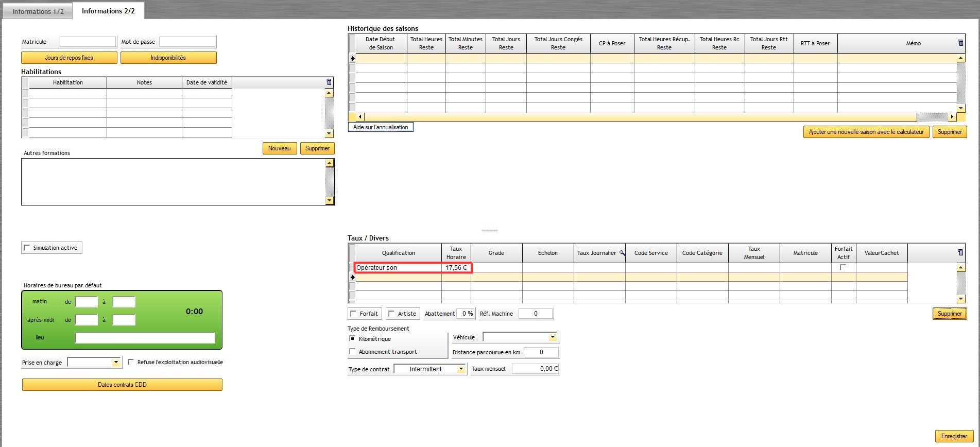This screenshot has height=447, width=980.
Task: Toggle Refuse l'exploitation audiovisuelle checkbox
Action: [131, 362]
